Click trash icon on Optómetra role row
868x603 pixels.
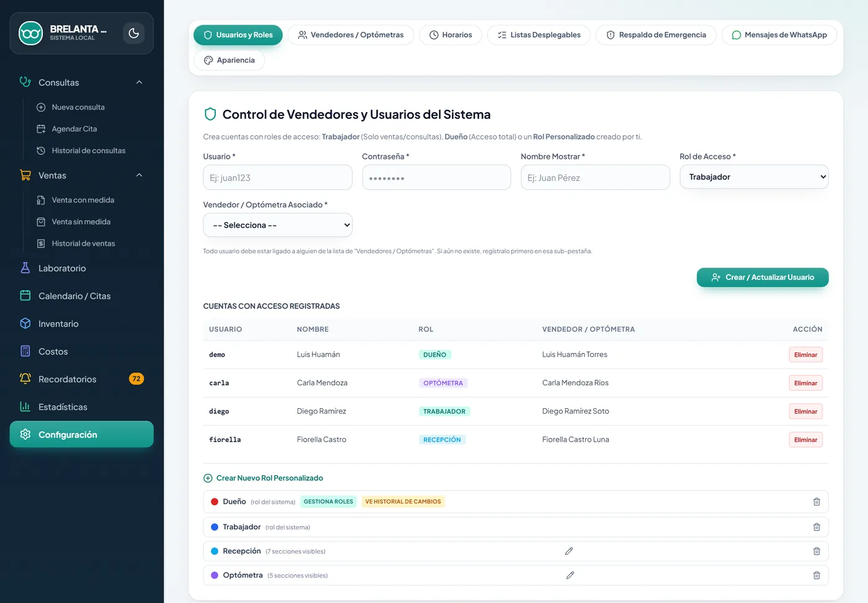click(817, 575)
